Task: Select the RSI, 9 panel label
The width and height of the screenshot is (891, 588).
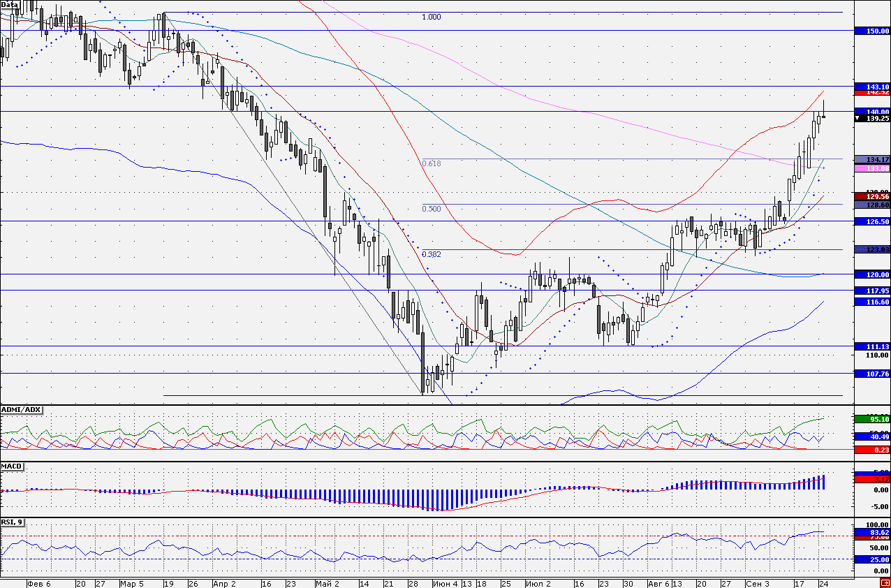Action: pos(12,522)
